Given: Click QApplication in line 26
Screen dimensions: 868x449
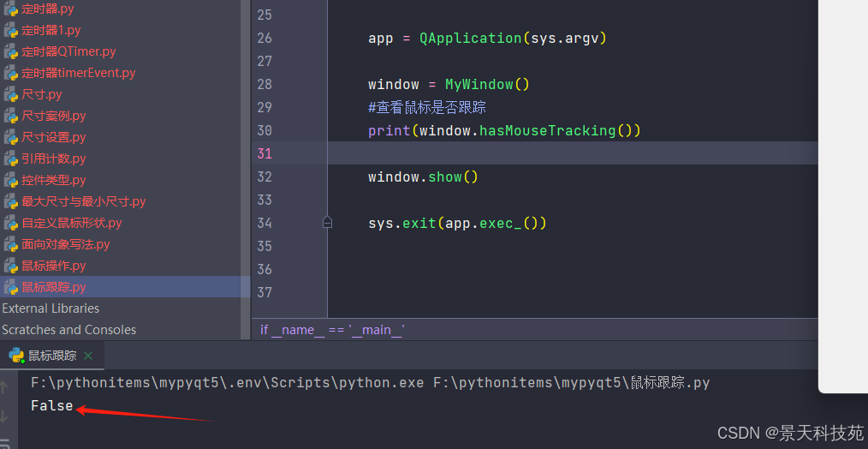Looking at the screenshot, I should pyautogui.click(x=471, y=39).
